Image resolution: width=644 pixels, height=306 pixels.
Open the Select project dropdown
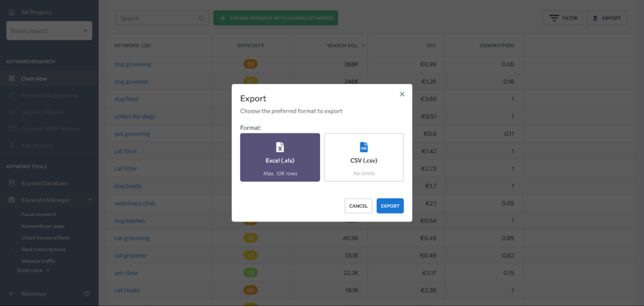49,31
